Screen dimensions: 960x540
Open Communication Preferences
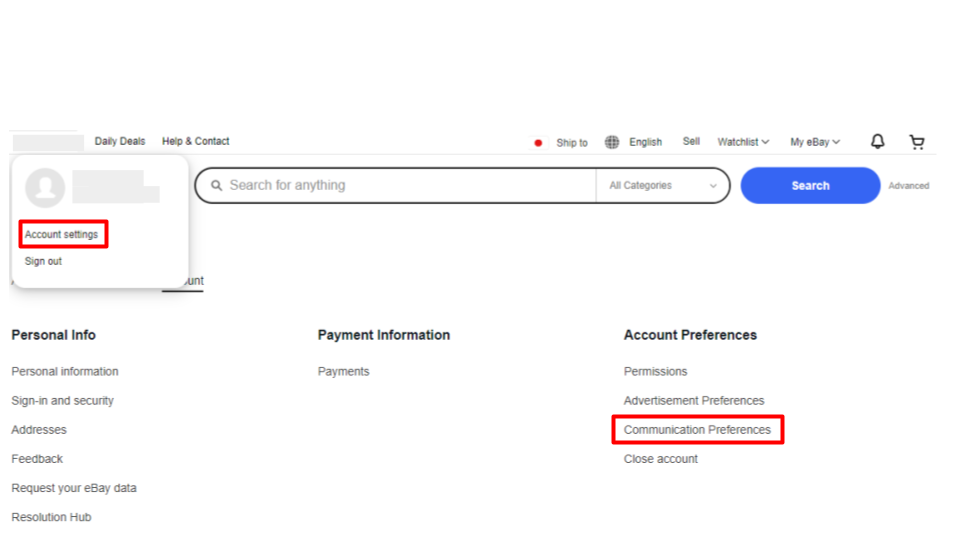[x=697, y=430]
